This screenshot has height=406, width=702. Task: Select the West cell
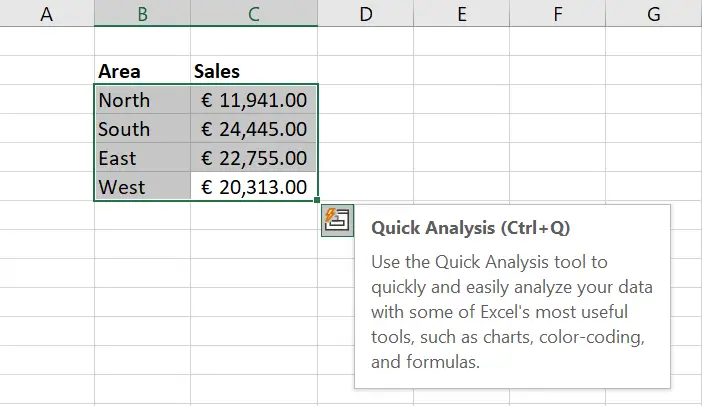142,186
